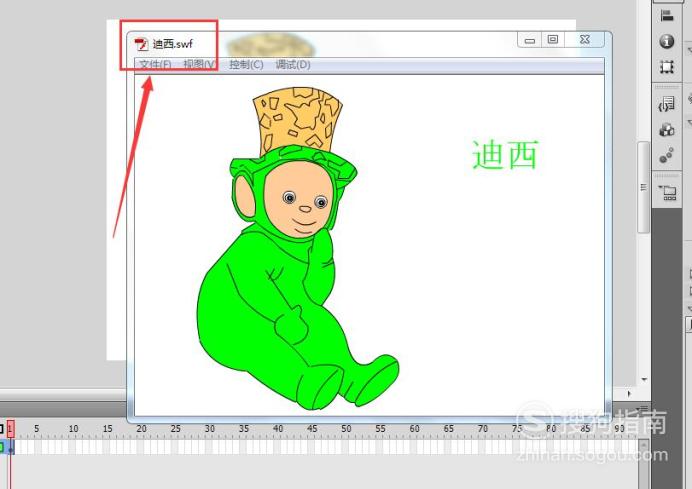The width and height of the screenshot is (692, 489).
Task: Click frame 45 on the timeline ruler
Action: (x=312, y=429)
